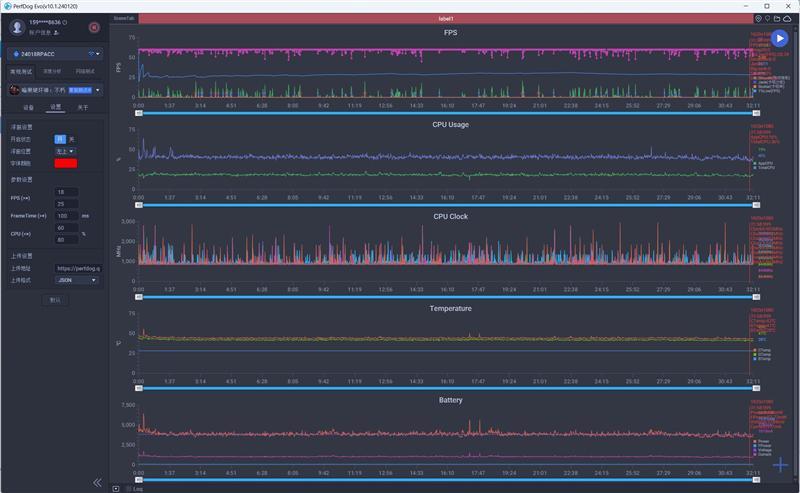The height and width of the screenshot is (493, 800).
Task: Toggle the floating window switch to 开
Action: pos(60,139)
